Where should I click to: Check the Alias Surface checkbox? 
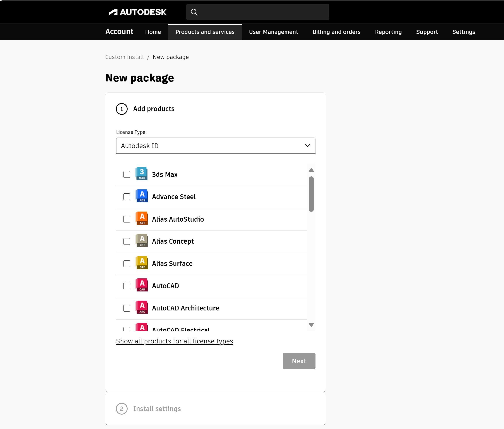127,263
